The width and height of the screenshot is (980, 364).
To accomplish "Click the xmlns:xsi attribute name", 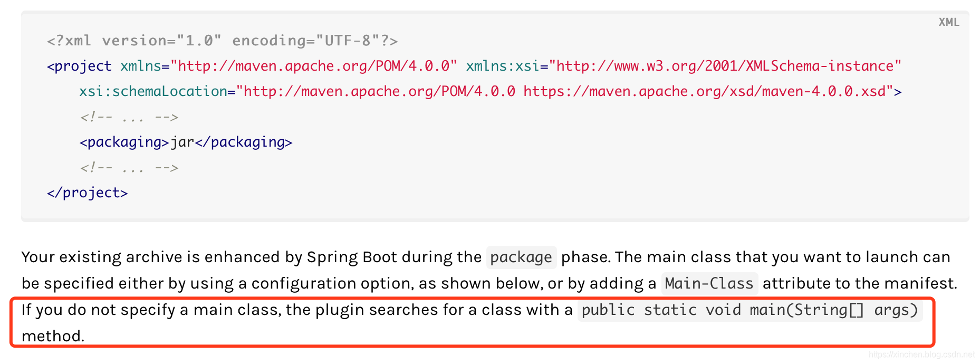I will tap(503, 66).
